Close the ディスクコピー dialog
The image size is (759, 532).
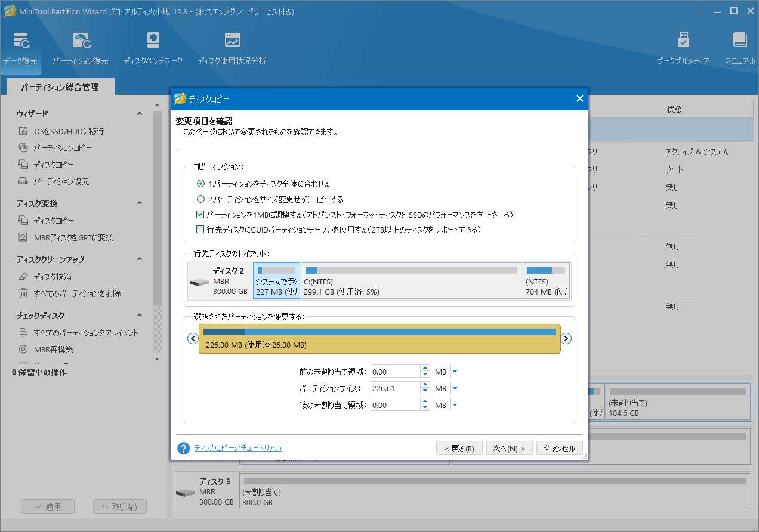(579, 99)
